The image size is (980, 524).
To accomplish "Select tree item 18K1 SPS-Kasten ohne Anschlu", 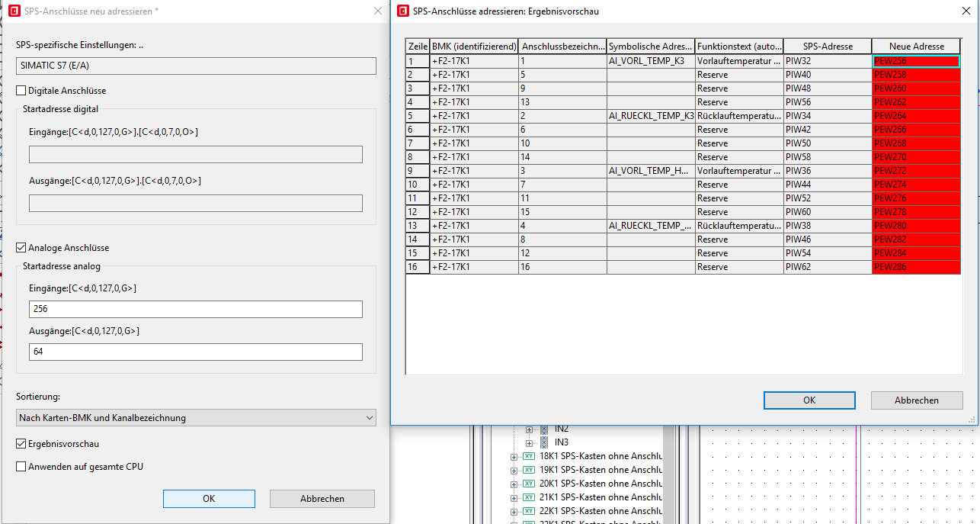I will tap(600, 456).
